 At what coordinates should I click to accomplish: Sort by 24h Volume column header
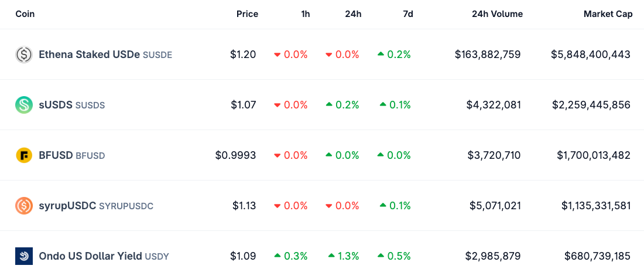coord(497,14)
